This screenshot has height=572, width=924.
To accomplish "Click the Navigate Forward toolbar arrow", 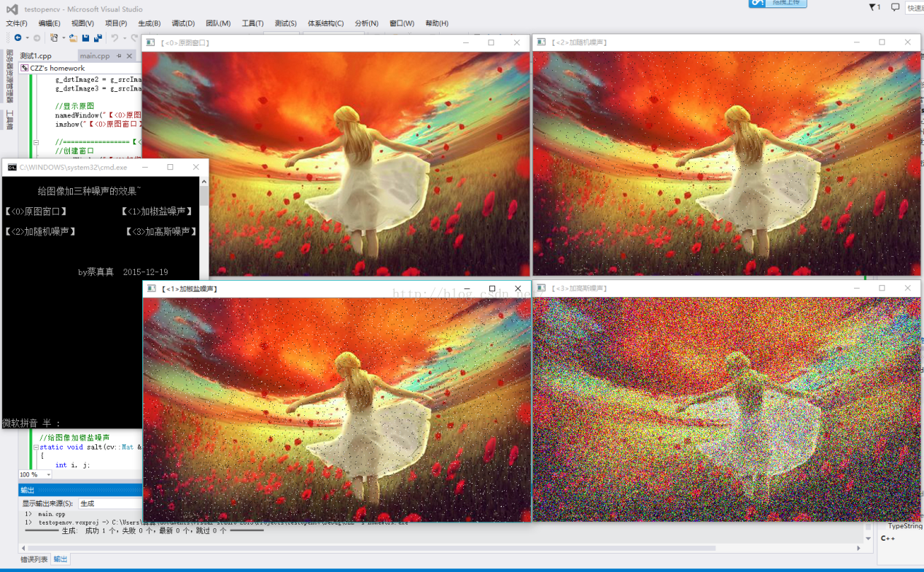I will [36, 37].
